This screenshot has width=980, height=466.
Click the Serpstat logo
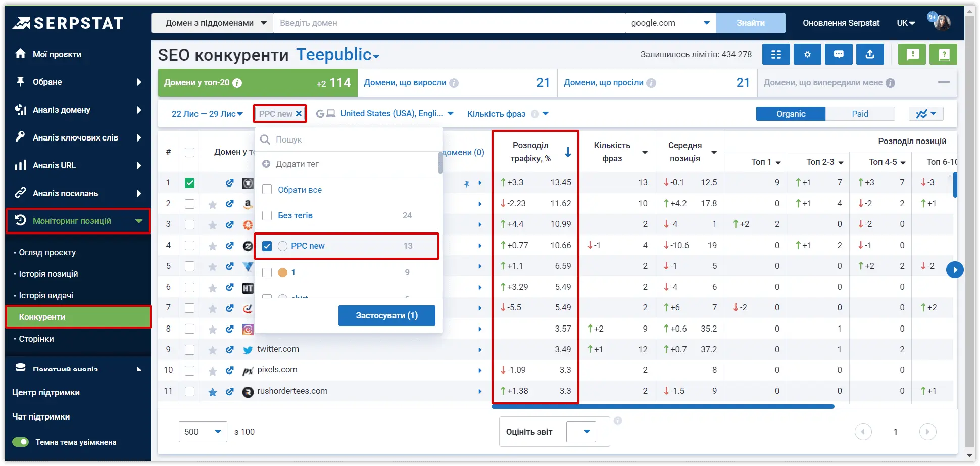68,23
